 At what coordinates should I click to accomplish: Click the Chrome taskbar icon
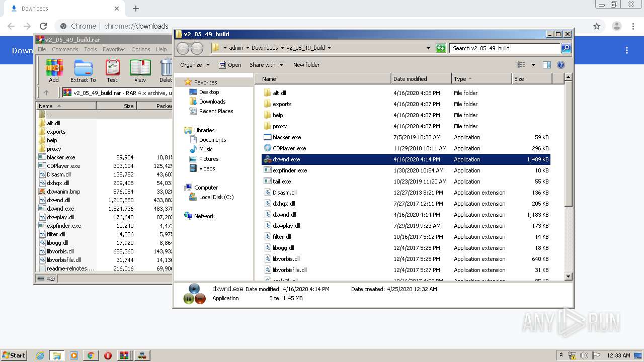91,355
